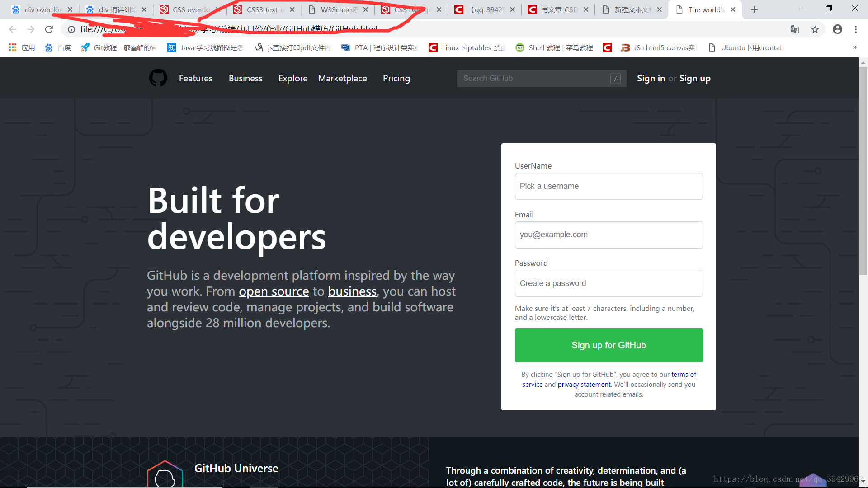
Task: Open the Ubuntu下用crontab bookmark
Action: tap(746, 47)
